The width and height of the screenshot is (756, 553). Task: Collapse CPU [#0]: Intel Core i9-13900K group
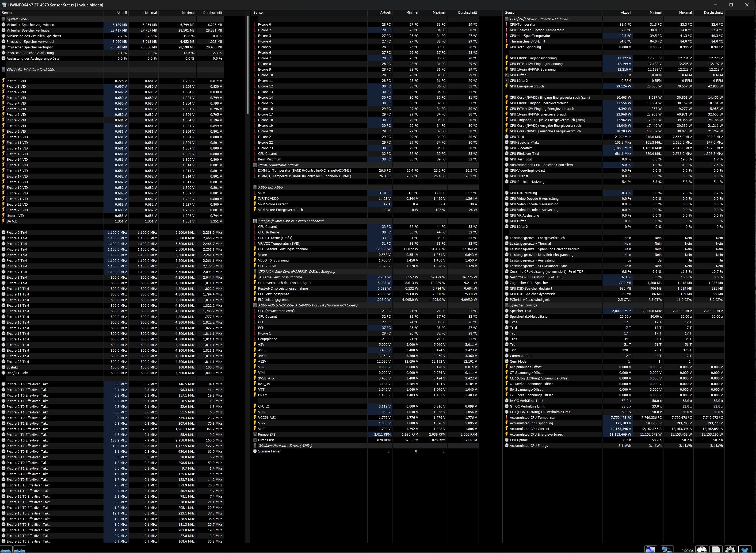tap(31, 70)
